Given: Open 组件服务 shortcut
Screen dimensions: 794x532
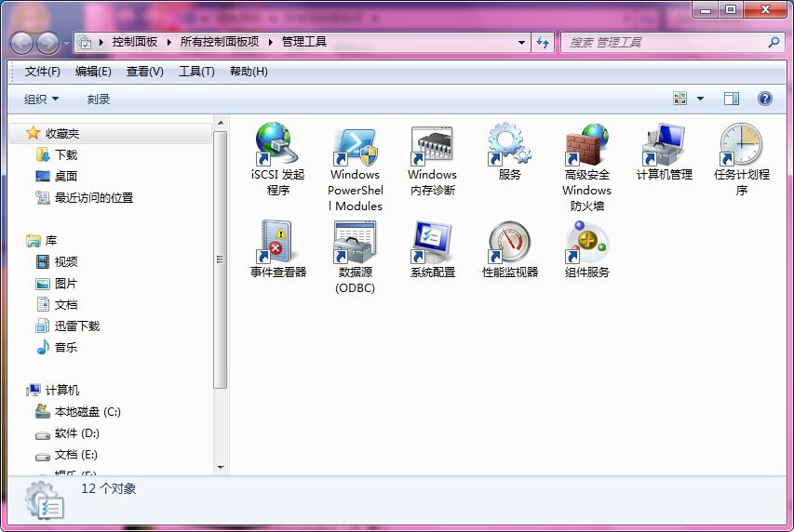Looking at the screenshot, I should click(587, 249).
